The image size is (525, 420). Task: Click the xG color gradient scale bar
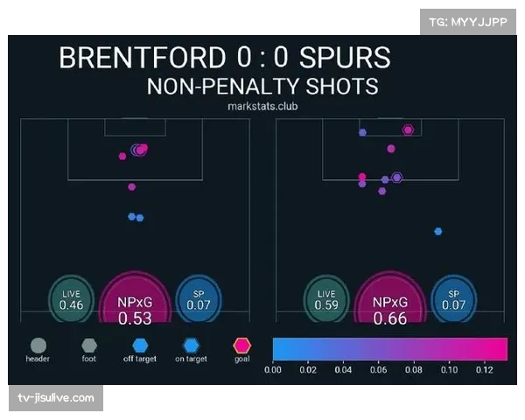[389, 350]
